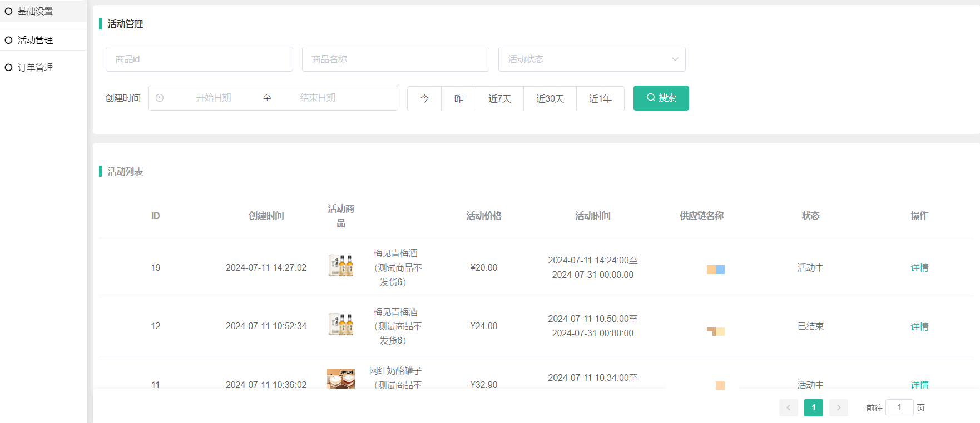The image size is (980, 423).
Task: Open the 订单管理 sidebar menu
Action: tap(36, 67)
